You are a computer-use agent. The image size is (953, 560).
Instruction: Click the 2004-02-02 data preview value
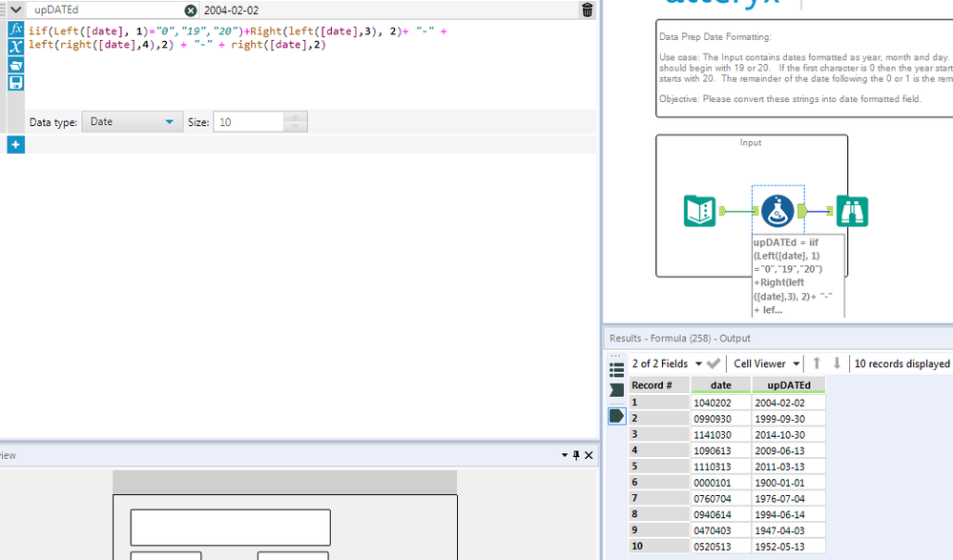pyautogui.click(x=232, y=10)
